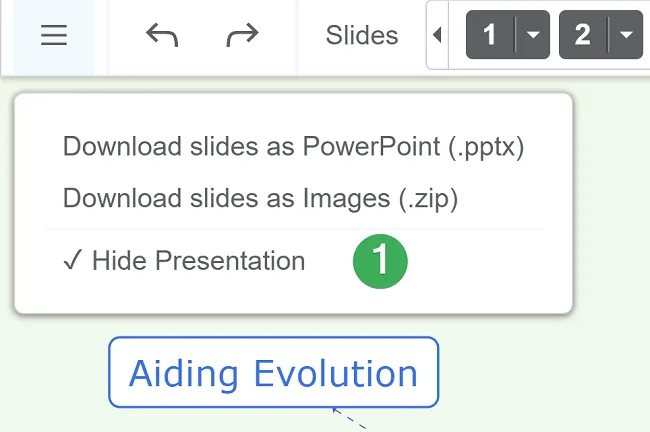
Task: Click blank menu area right of green badge
Action: [x=480, y=262]
